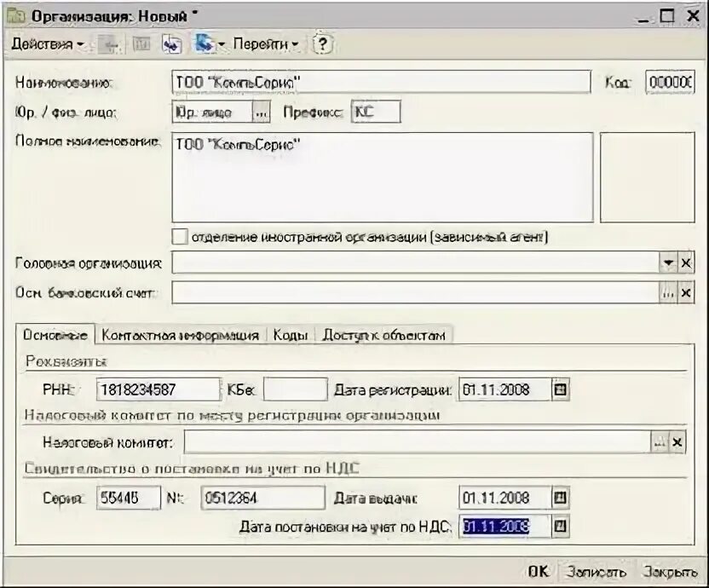Click the document with arrows toolbar icon

(x=172, y=44)
